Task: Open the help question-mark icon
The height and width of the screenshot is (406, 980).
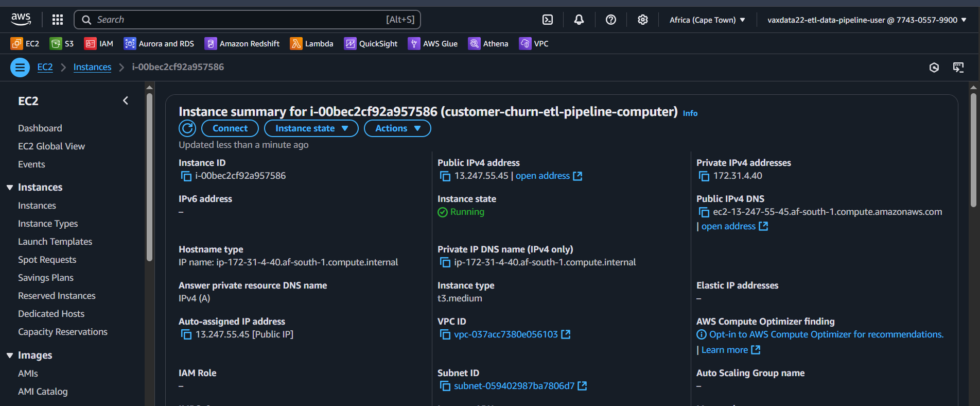Action: tap(611, 20)
